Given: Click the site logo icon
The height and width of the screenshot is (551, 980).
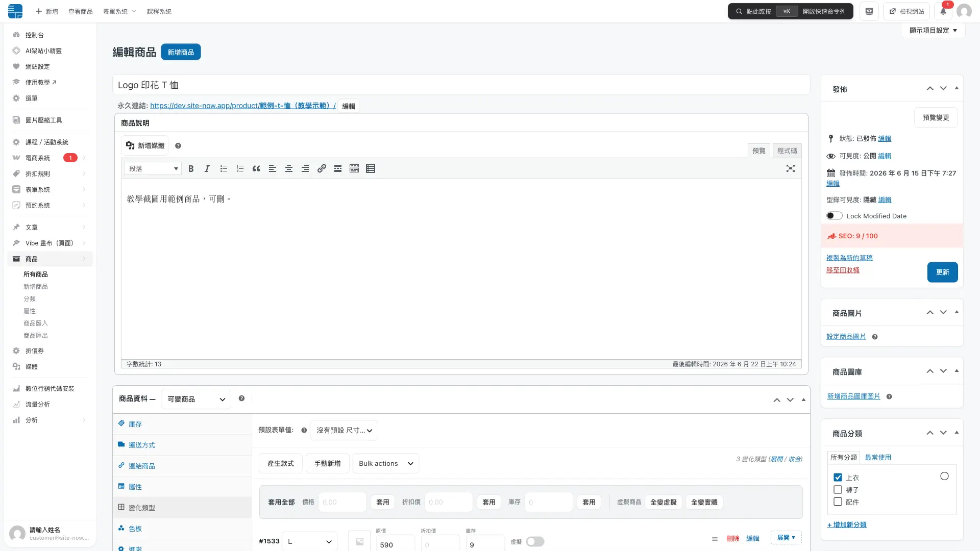Looking at the screenshot, I should coord(15,11).
